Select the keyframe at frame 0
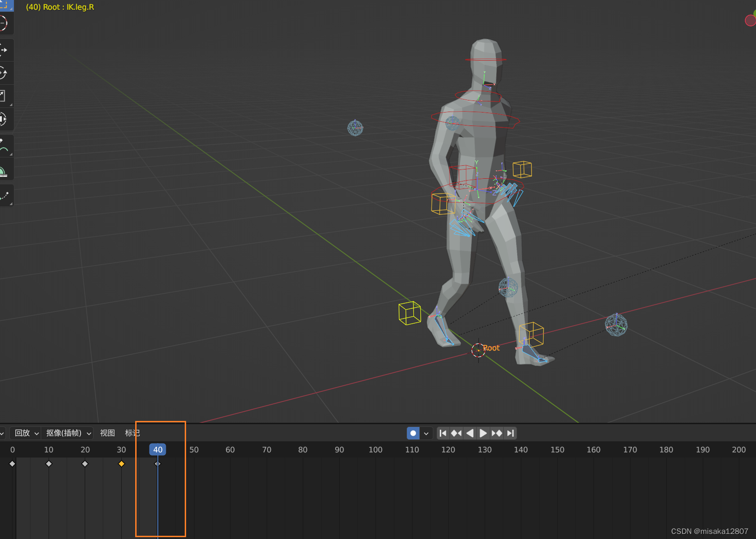This screenshot has width=756, height=539. [x=12, y=464]
